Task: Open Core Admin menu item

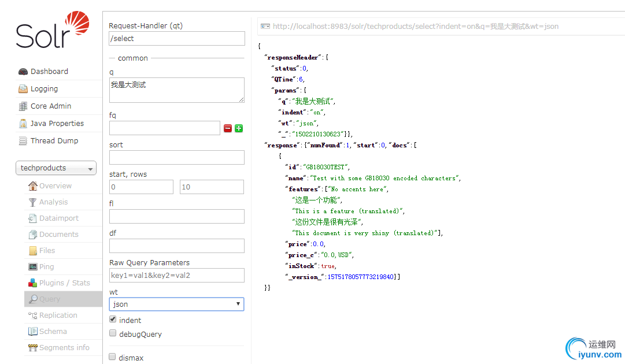Action: click(x=51, y=106)
